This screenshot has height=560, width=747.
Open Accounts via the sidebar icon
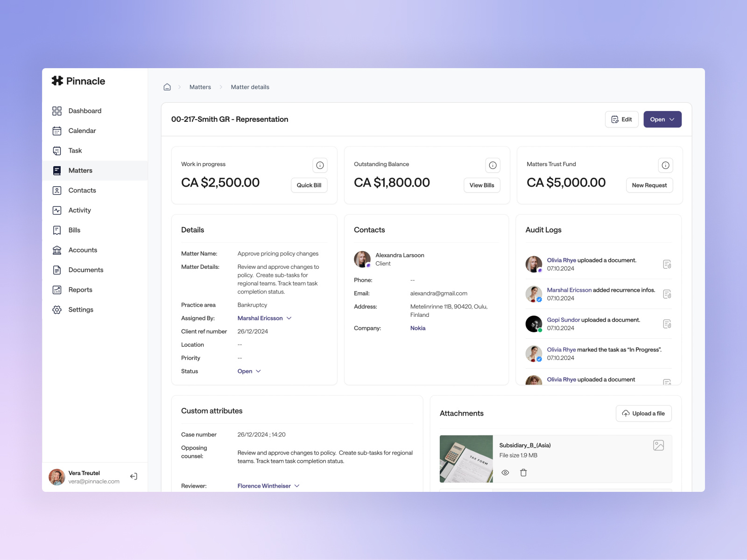pos(57,250)
